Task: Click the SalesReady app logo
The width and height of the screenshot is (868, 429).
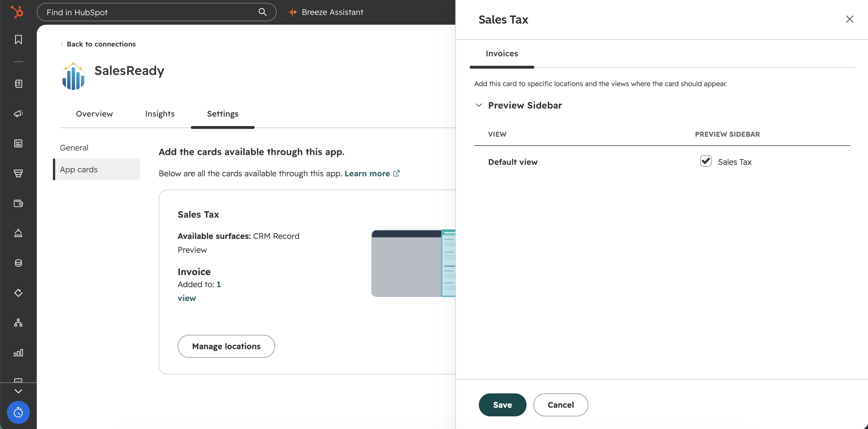Action: [x=73, y=76]
